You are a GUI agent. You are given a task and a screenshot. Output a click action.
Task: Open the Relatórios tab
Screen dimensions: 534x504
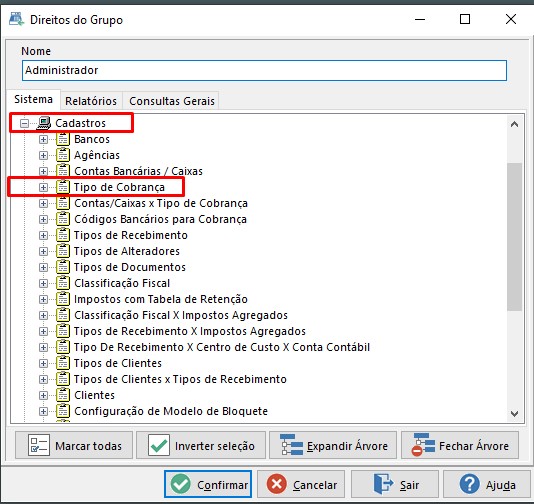[91, 101]
